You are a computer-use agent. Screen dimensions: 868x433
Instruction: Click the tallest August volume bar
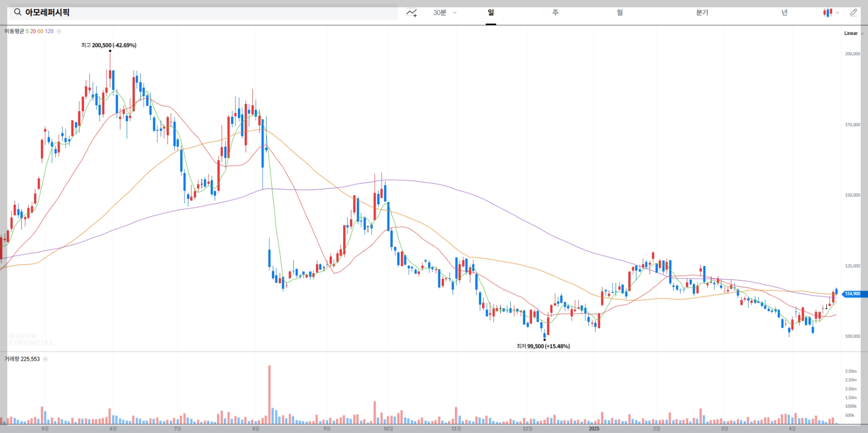coord(269,395)
